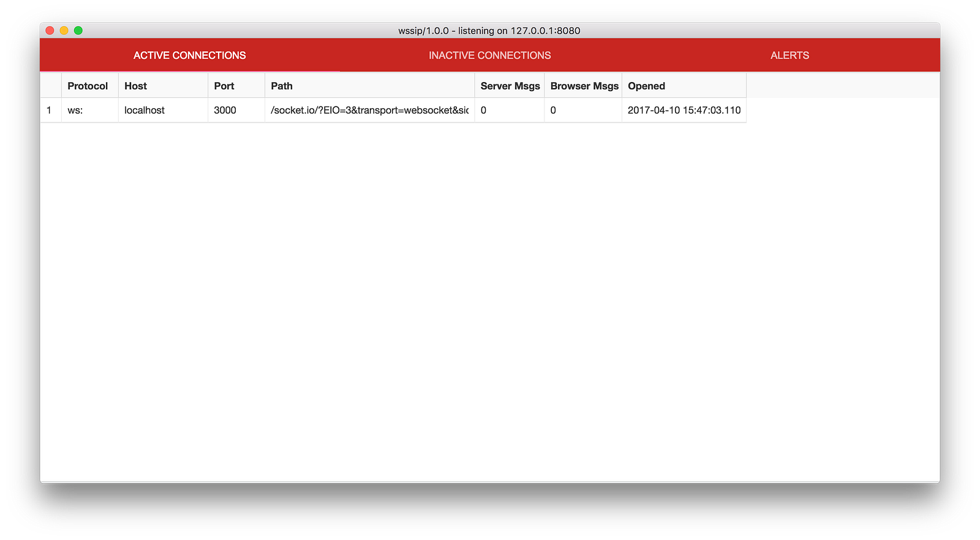Select the 3000 port cell

236,110
